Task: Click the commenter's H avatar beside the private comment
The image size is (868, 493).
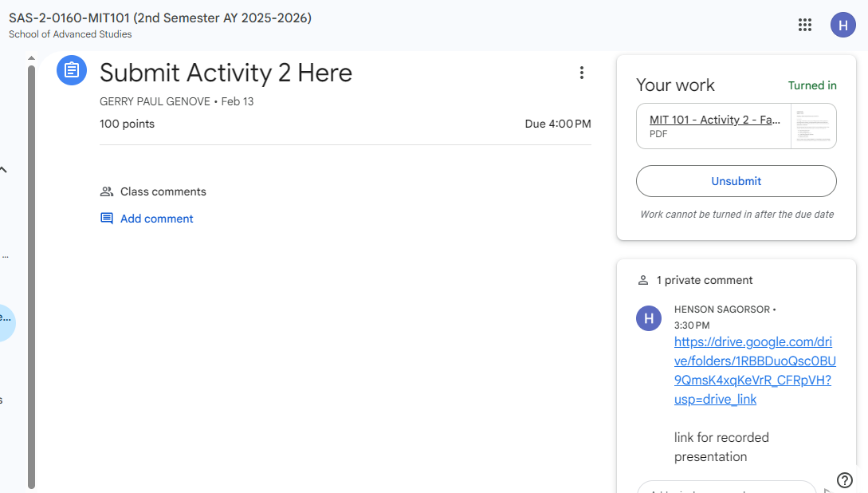Action: [649, 318]
